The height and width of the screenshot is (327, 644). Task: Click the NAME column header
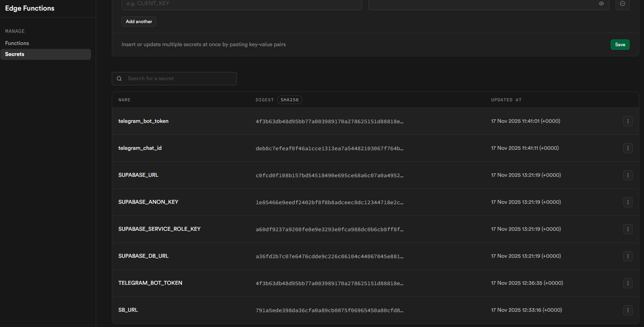click(125, 100)
